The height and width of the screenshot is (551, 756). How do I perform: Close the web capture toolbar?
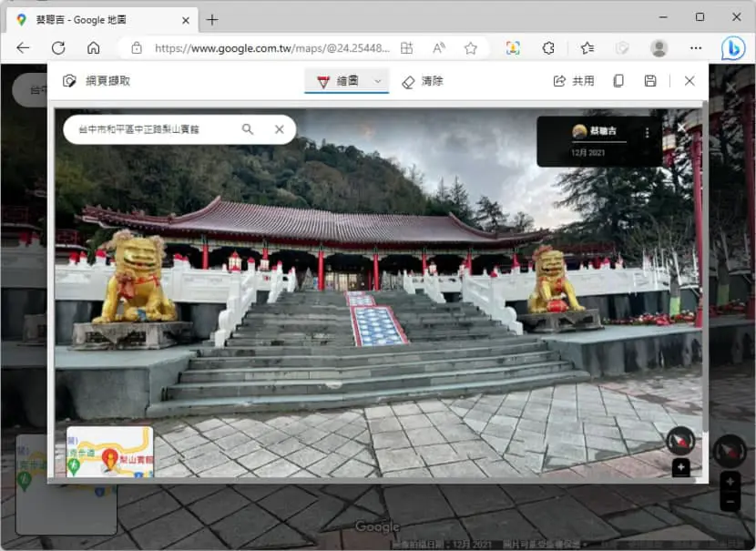(690, 81)
